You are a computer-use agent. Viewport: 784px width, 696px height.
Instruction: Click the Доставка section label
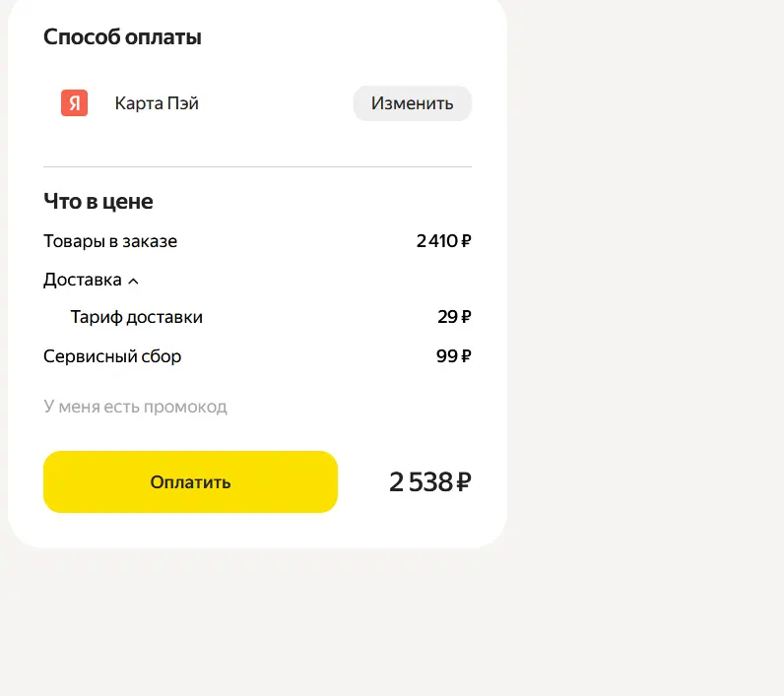[x=83, y=280]
